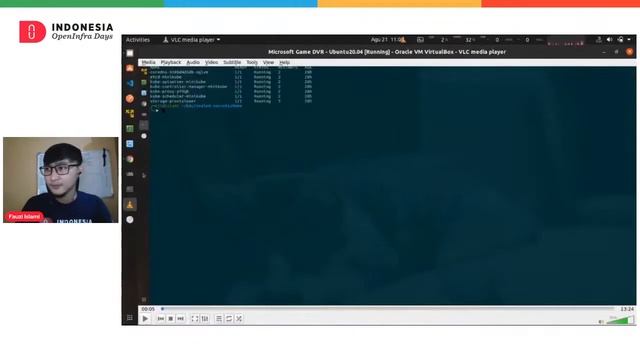Screen dimensions: 640x360
Task: Open the View menu
Action: coord(268,62)
